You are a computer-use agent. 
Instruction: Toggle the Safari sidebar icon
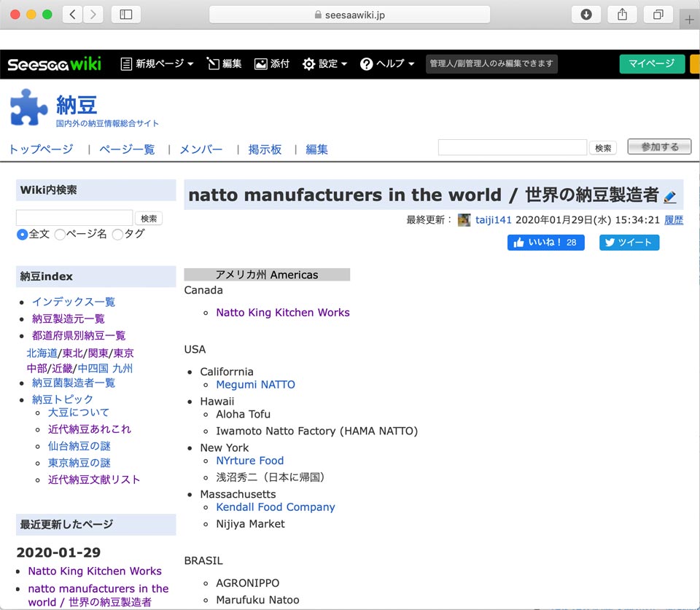pos(126,15)
